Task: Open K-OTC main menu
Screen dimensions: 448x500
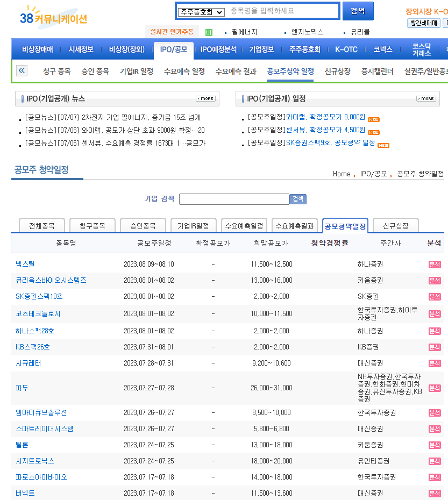Action: 346,49
